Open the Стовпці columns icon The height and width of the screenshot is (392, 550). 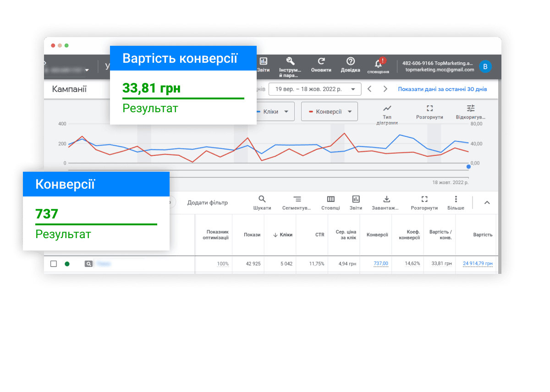pyautogui.click(x=330, y=199)
